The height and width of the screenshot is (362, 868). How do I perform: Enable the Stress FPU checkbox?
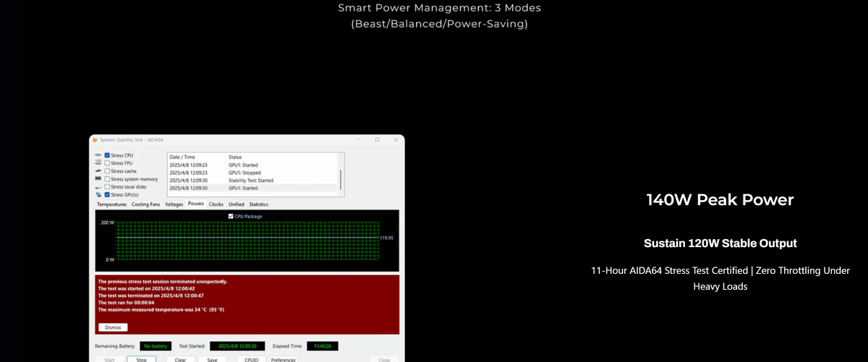[x=107, y=163]
